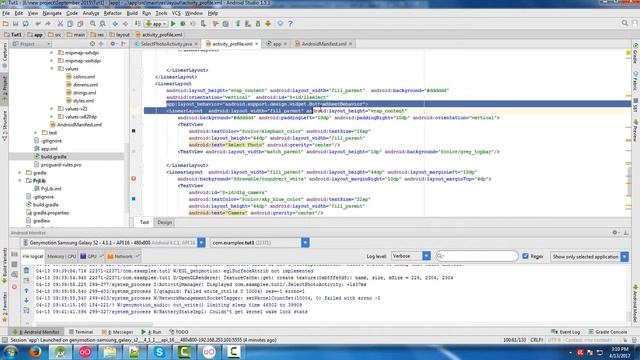Open the Gradle Console
Image resolution: width=640 pixels, height=360 pixels.
[608, 332]
